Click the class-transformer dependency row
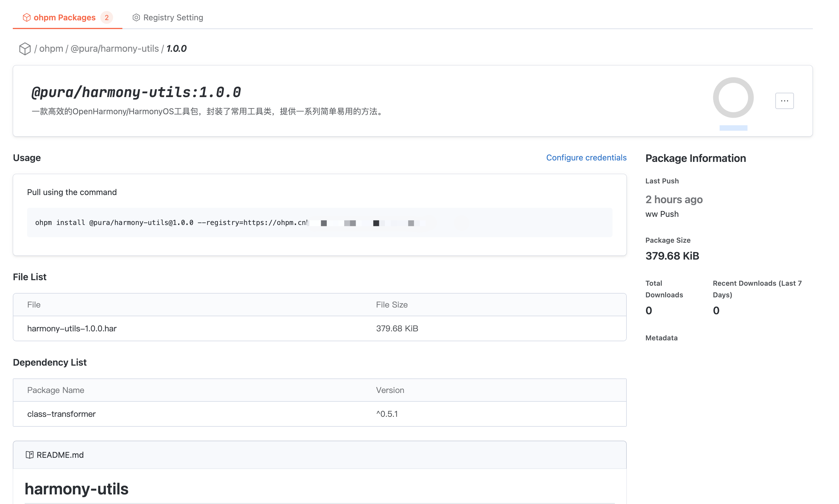This screenshot has width=839, height=504. tap(61, 414)
